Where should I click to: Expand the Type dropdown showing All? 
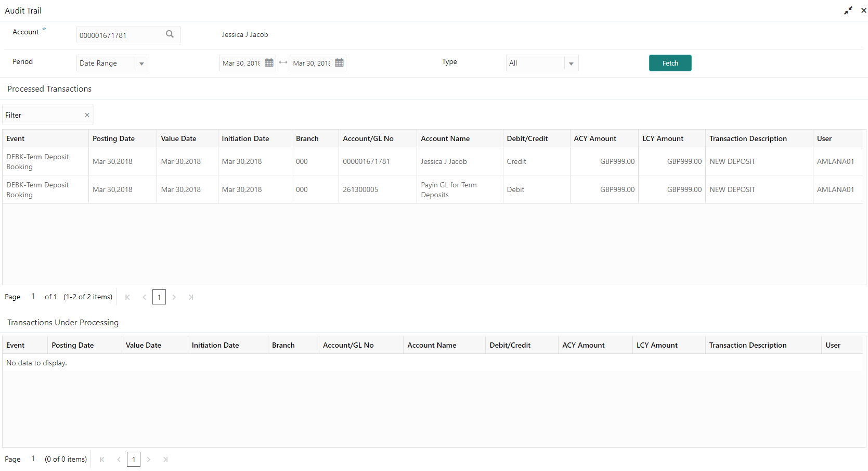pos(571,63)
